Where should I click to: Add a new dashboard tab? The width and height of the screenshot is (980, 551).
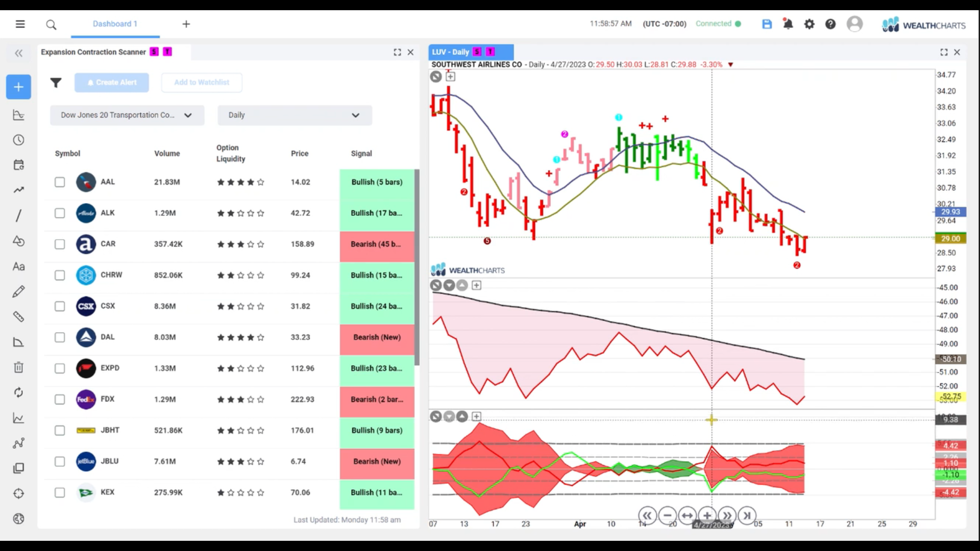(186, 24)
